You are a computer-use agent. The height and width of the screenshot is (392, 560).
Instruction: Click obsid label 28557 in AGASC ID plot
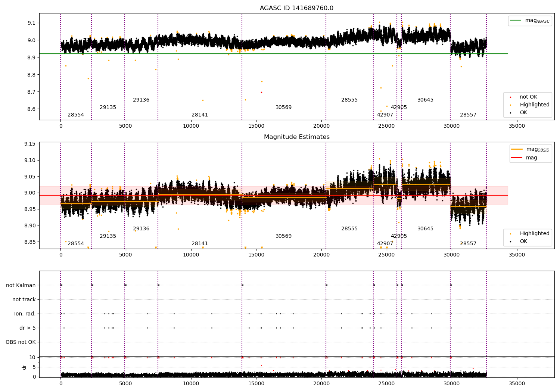(468, 115)
